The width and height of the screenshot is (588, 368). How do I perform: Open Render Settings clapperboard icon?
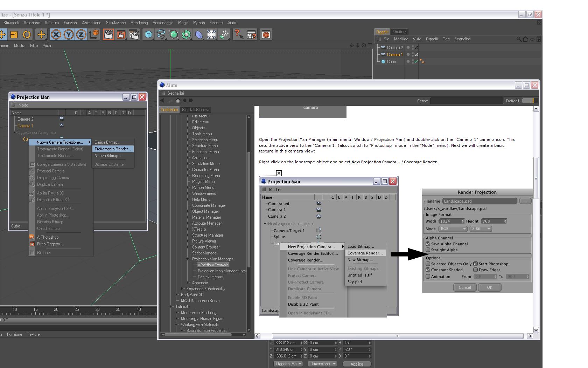pos(134,34)
